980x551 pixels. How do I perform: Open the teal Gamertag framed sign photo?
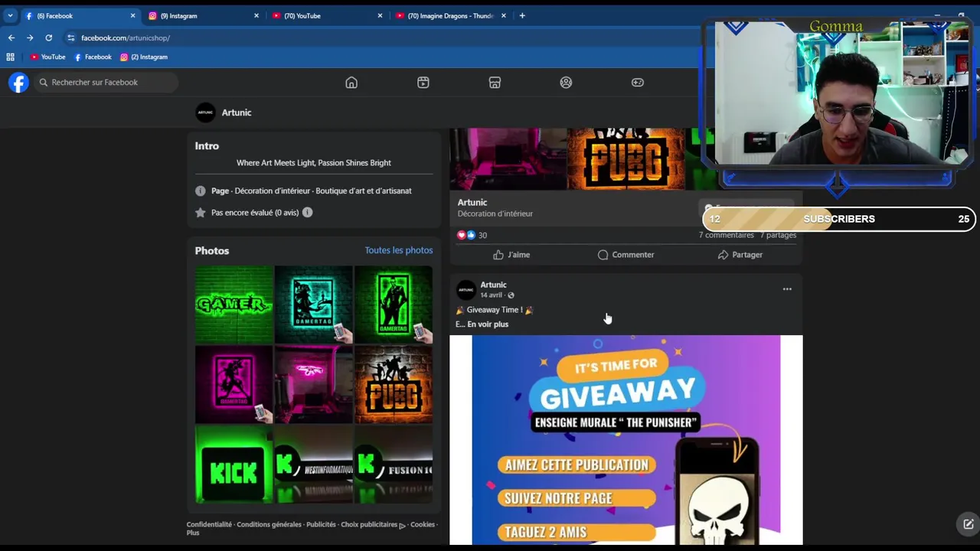[x=314, y=305]
